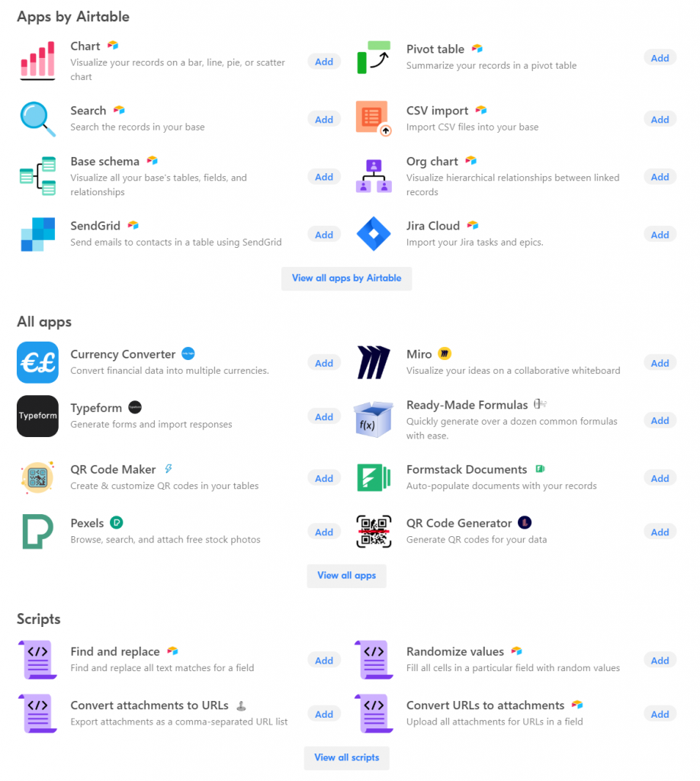The height and width of the screenshot is (781, 700).
Task: Add the Base schema app
Action: tap(324, 177)
